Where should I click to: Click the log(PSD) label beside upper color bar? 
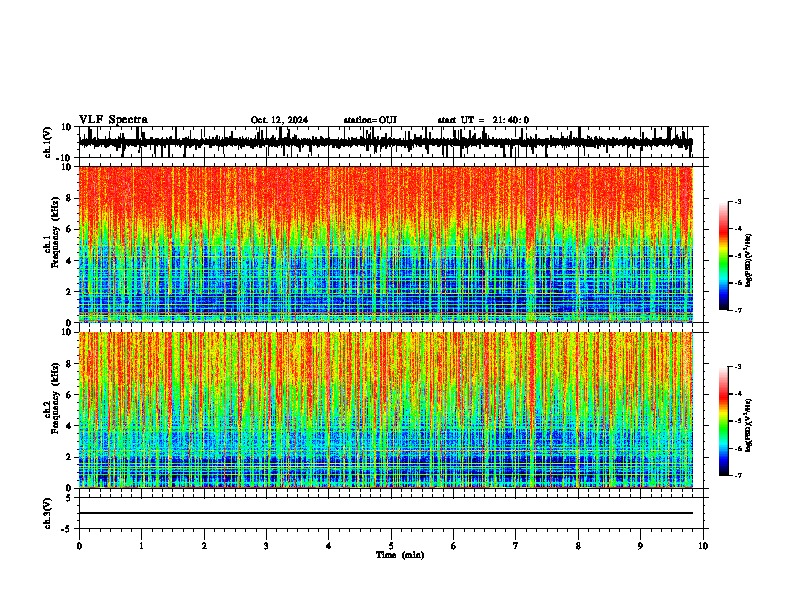pyautogui.click(x=749, y=261)
